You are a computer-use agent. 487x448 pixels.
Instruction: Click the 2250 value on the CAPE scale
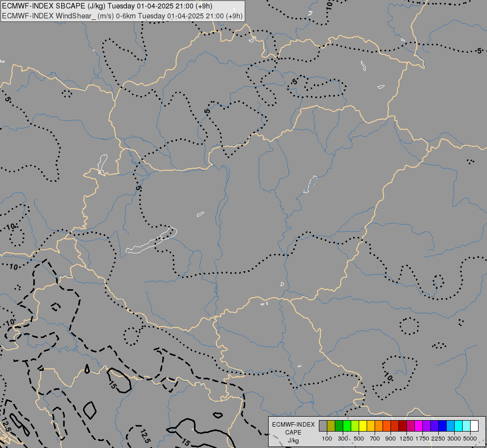pyautogui.click(x=438, y=439)
